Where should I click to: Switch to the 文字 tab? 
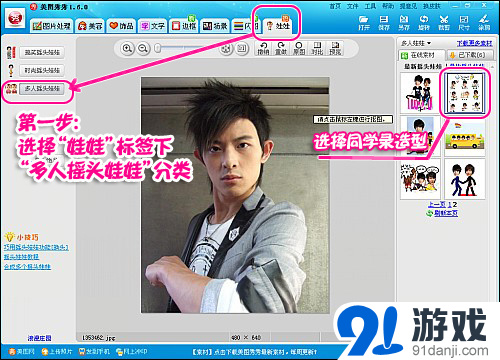(153, 26)
